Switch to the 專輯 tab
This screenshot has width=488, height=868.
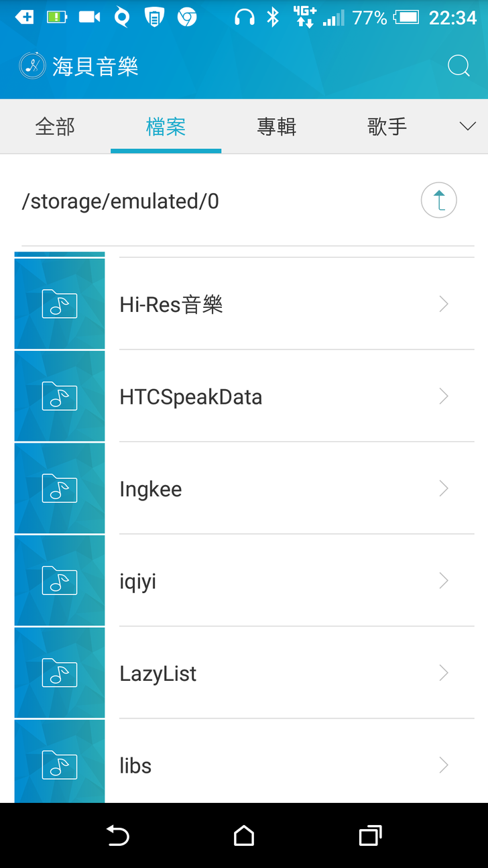coord(276,126)
